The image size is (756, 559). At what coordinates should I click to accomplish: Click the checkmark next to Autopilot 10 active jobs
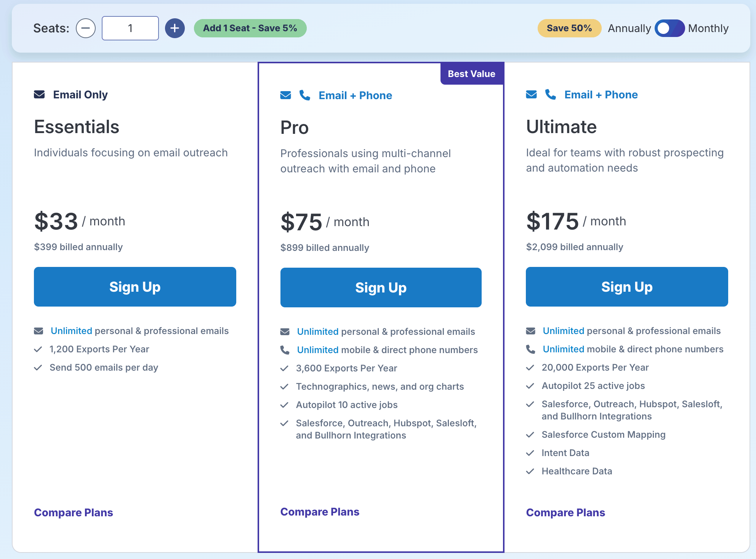284,405
